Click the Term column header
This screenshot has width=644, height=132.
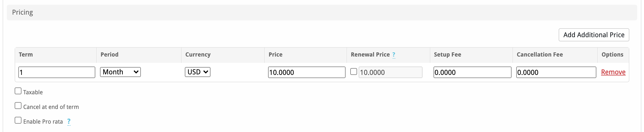(26, 54)
